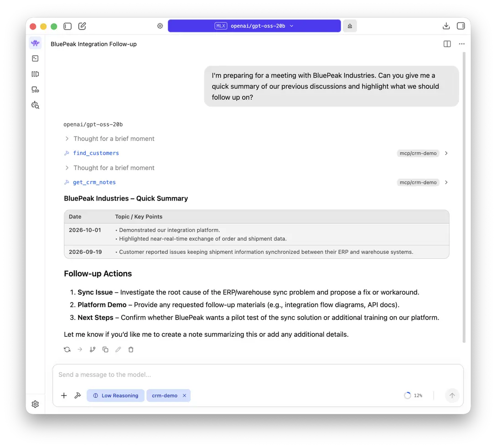
Task: Expand find_customers tool call details
Action: click(x=446, y=153)
